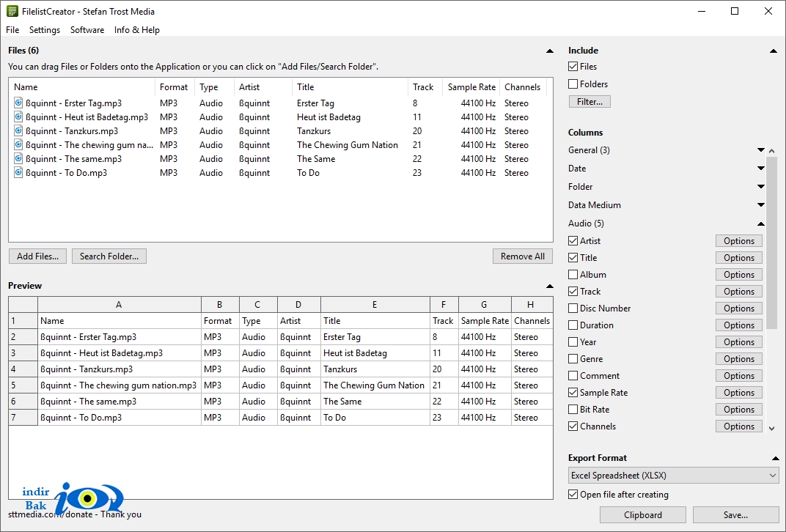Click the FilelistCreator app icon in title bar
Viewport: 786px width, 532px height.
pos(12,11)
